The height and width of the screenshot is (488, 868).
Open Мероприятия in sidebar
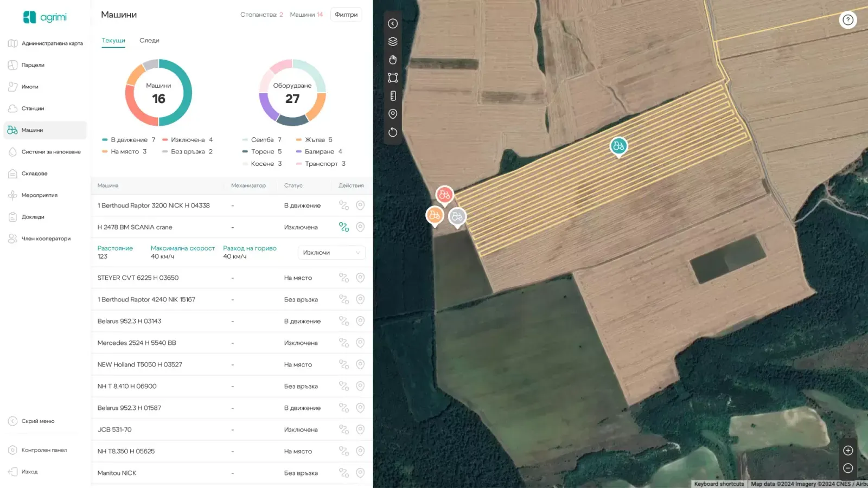click(46, 195)
